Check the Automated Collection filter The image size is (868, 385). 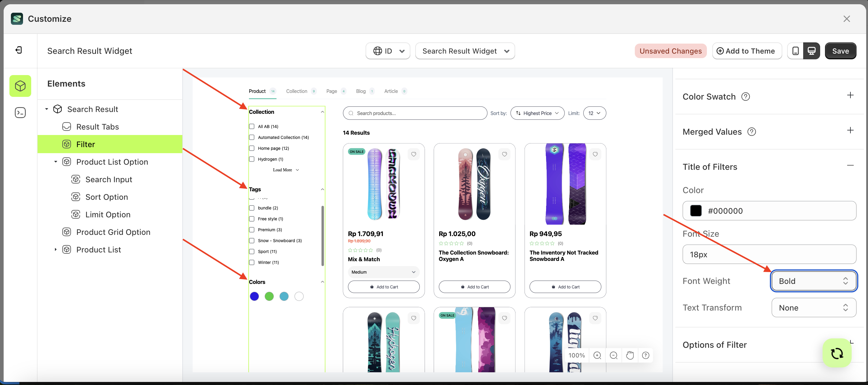click(252, 137)
